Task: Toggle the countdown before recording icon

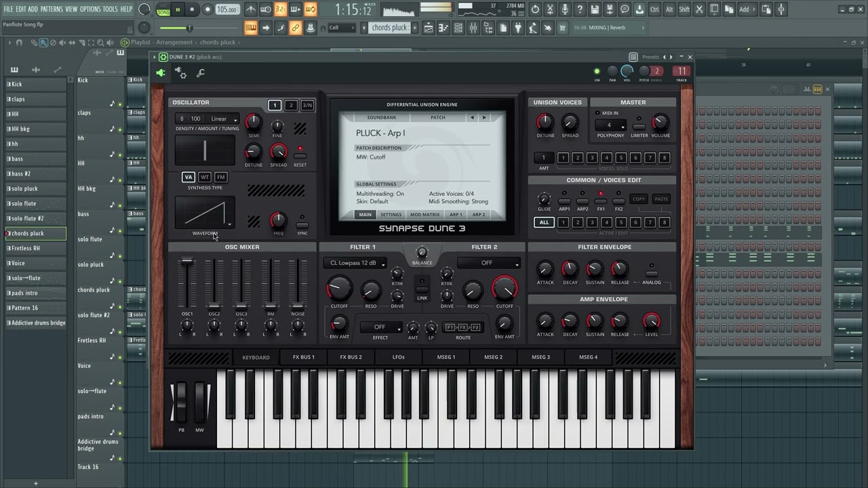Action: [x=281, y=9]
